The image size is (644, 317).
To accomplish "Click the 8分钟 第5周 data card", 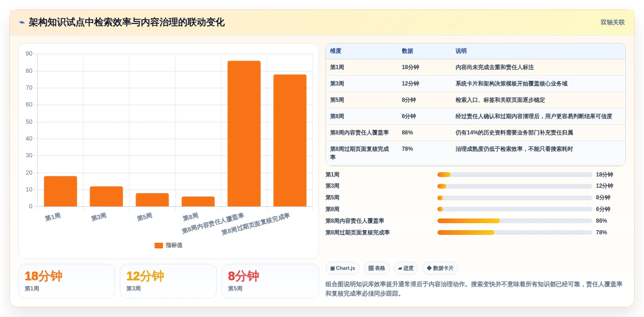I will 270,281.
